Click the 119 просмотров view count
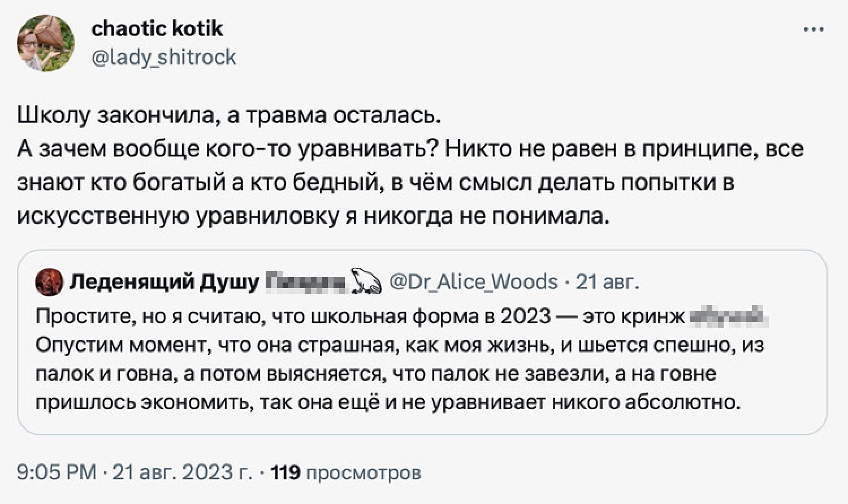Image resolution: width=848 pixels, height=504 pixels. (x=346, y=472)
